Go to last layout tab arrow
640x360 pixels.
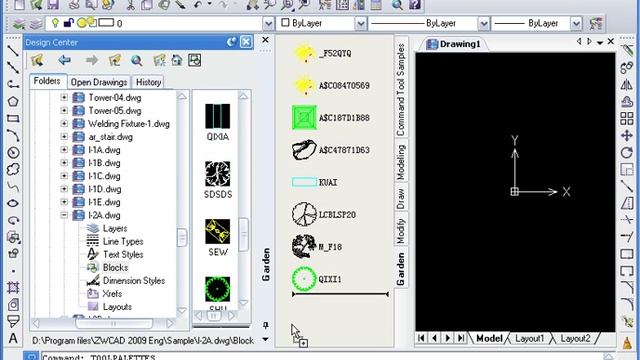pyautogui.click(x=461, y=338)
